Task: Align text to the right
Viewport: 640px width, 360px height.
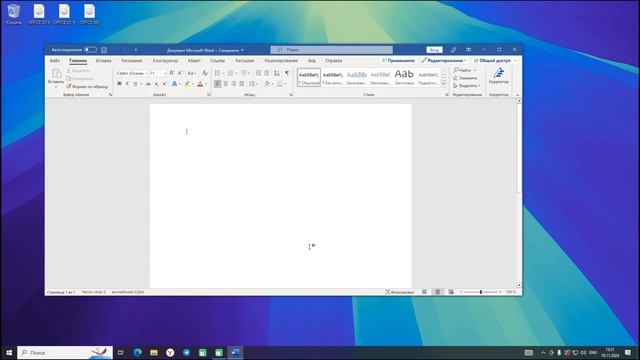Action: point(233,84)
